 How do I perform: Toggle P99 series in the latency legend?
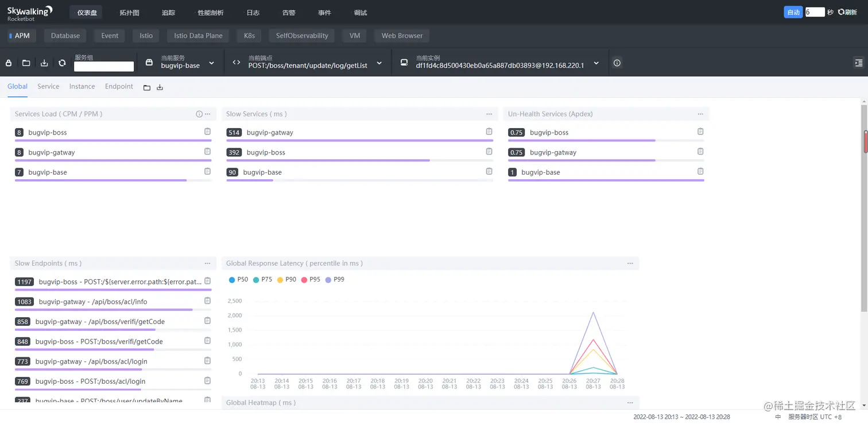335,280
